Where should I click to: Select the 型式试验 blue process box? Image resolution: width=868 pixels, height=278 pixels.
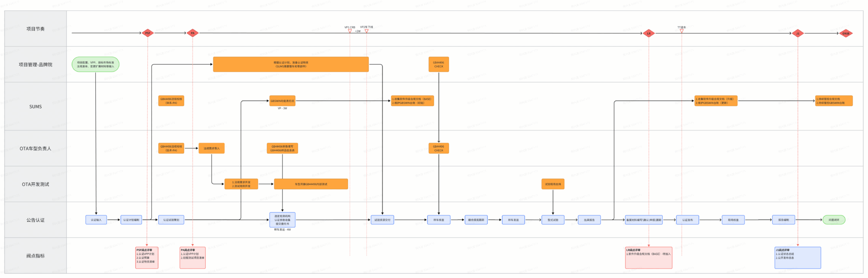[553, 220]
